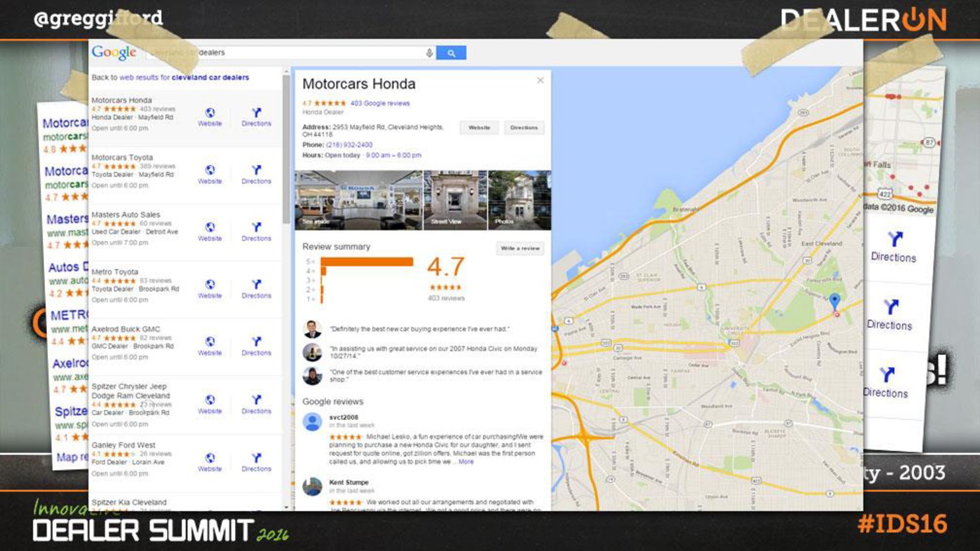980x551 pixels.
Task: Select Motorcars Toyota in results list
Action: tap(122, 158)
